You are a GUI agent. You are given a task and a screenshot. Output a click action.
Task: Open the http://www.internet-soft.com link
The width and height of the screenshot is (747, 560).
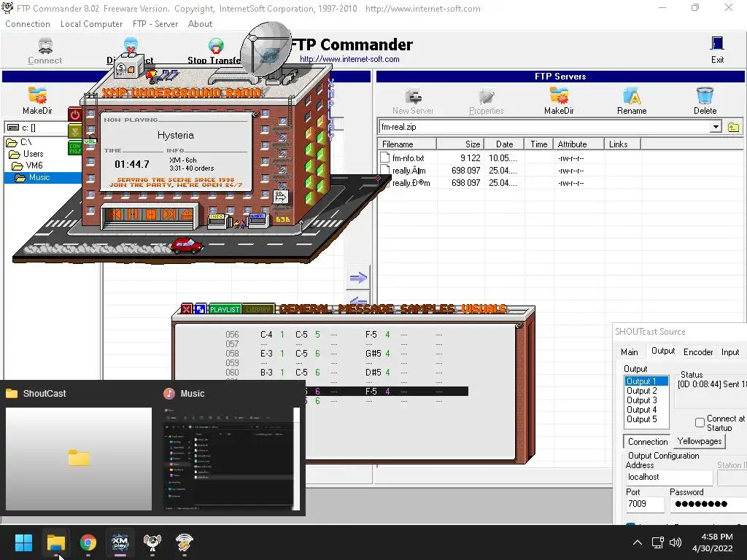point(349,59)
